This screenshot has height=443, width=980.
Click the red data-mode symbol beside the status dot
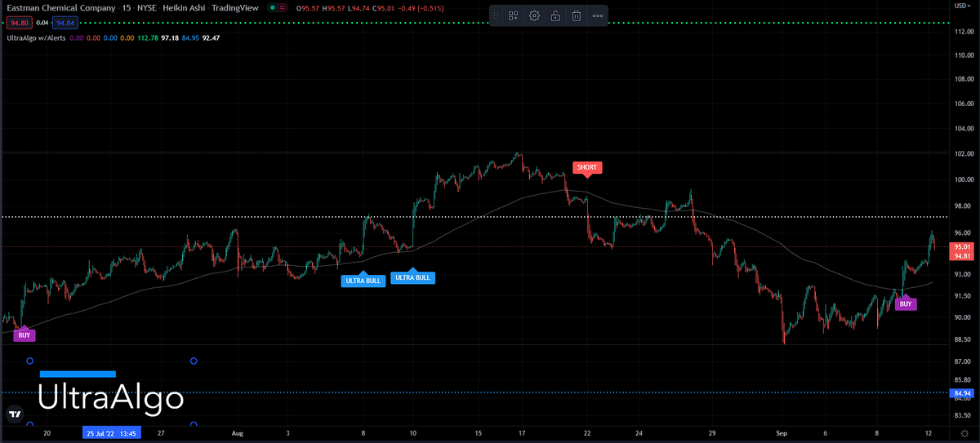pyautogui.click(x=283, y=8)
